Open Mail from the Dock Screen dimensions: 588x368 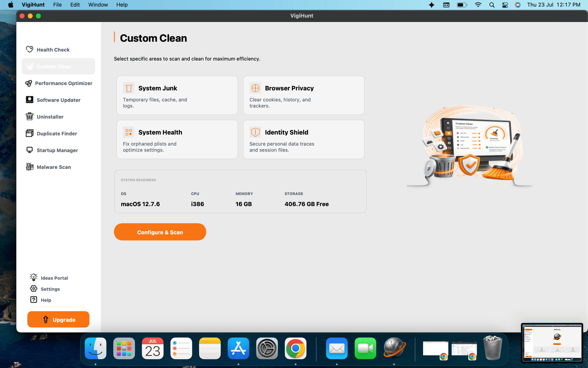point(337,348)
